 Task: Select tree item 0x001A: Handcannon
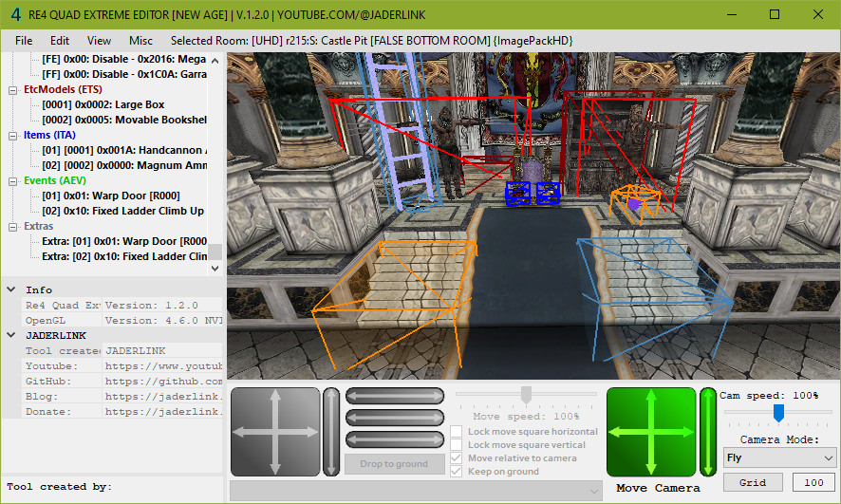(x=124, y=151)
